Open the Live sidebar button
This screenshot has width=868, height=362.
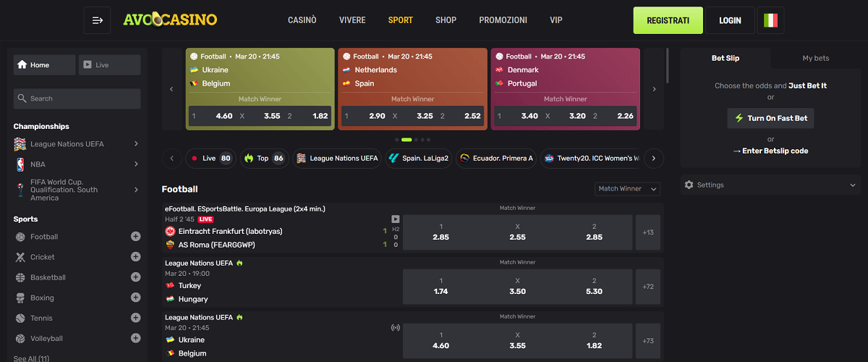pos(109,65)
